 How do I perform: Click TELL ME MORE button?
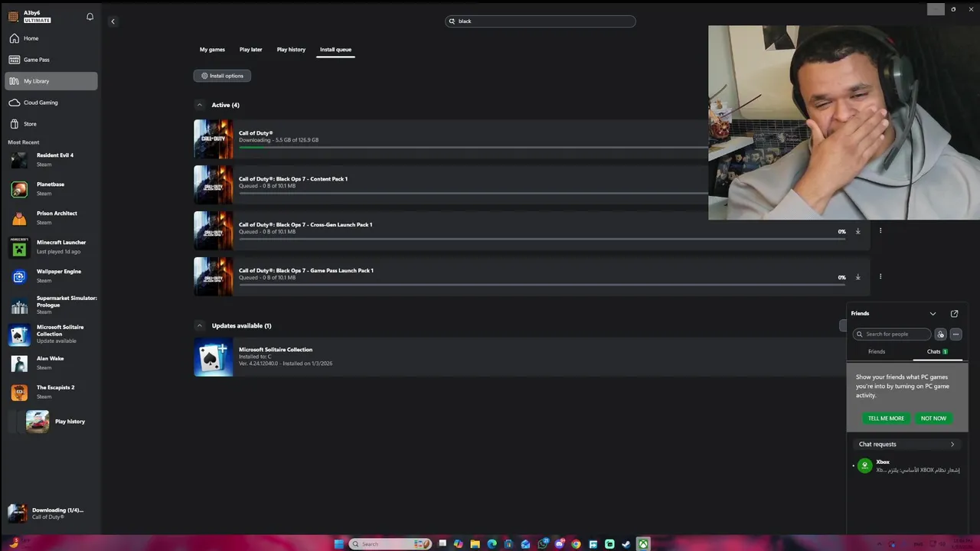886,419
